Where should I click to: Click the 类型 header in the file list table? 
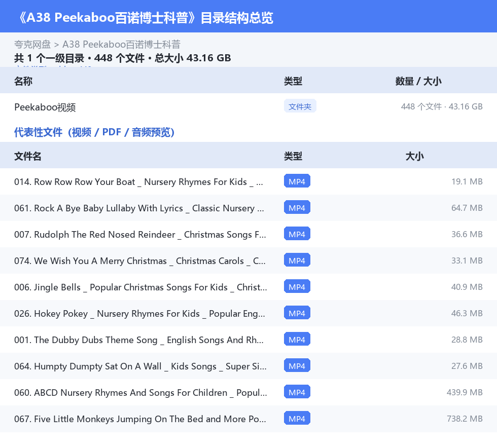[293, 156]
